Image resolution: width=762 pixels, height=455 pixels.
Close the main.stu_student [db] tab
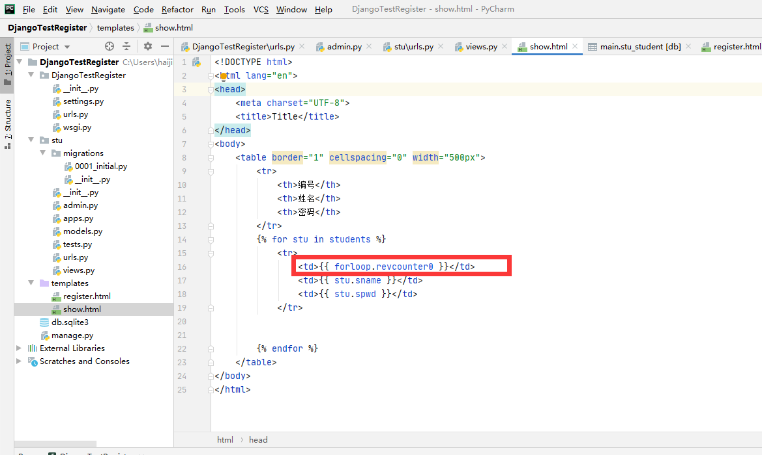click(x=689, y=46)
